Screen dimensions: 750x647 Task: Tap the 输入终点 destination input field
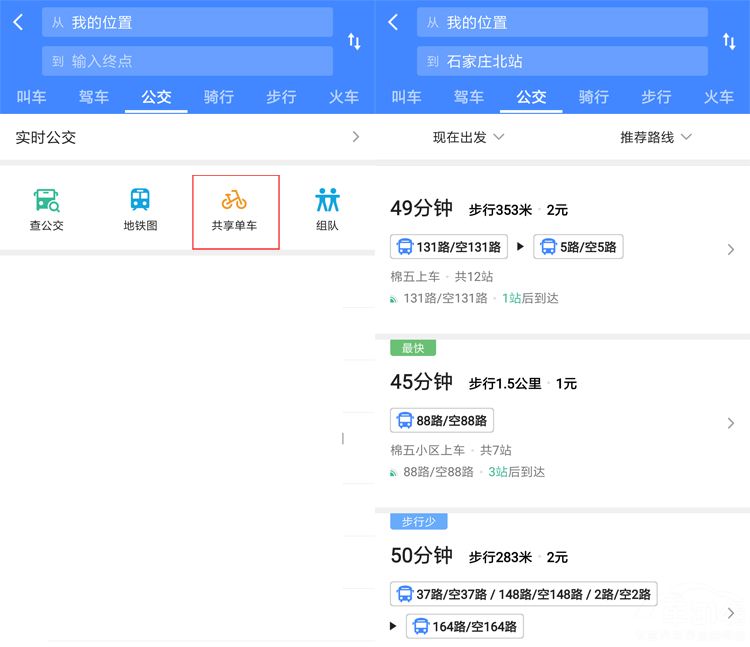click(x=187, y=61)
